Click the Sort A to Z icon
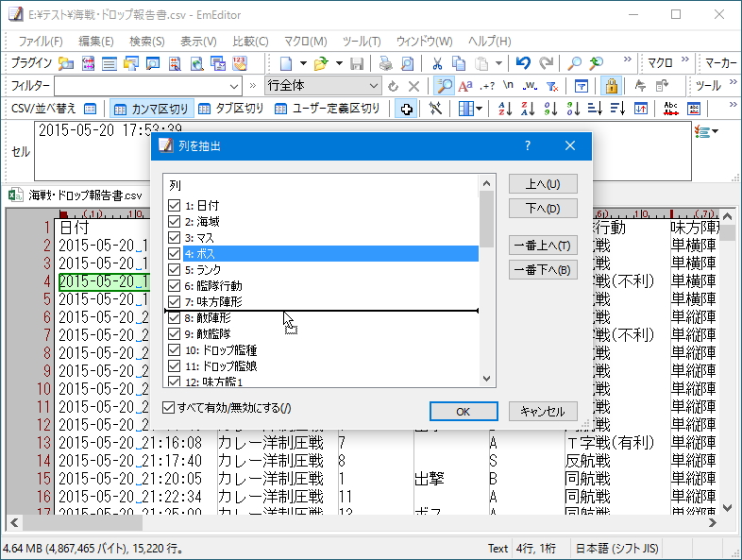Viewport: 742px width, 560px height. point(505,109)
